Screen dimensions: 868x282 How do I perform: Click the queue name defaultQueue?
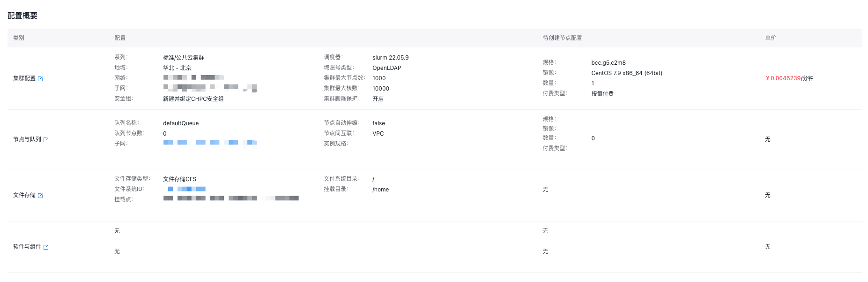181,123
